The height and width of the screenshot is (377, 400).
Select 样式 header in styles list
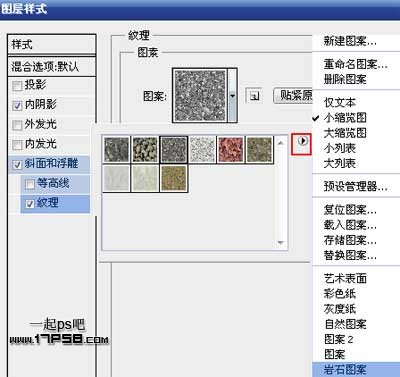[x=52, y=44]
